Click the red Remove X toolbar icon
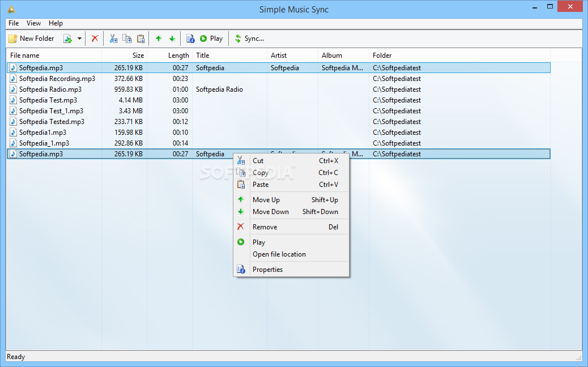 (95, 39)
